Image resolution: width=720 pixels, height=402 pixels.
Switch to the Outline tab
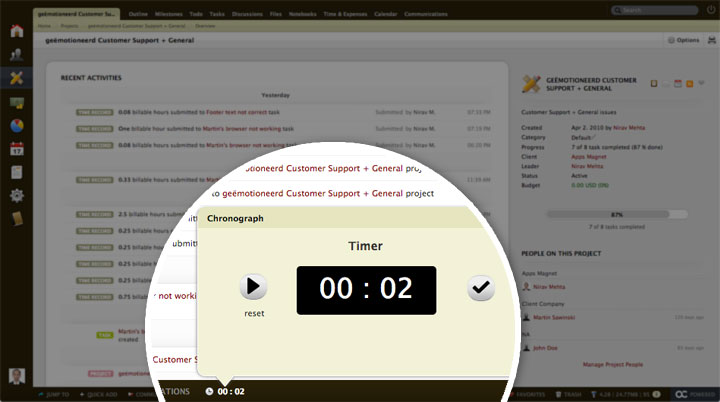pos(138,14)
